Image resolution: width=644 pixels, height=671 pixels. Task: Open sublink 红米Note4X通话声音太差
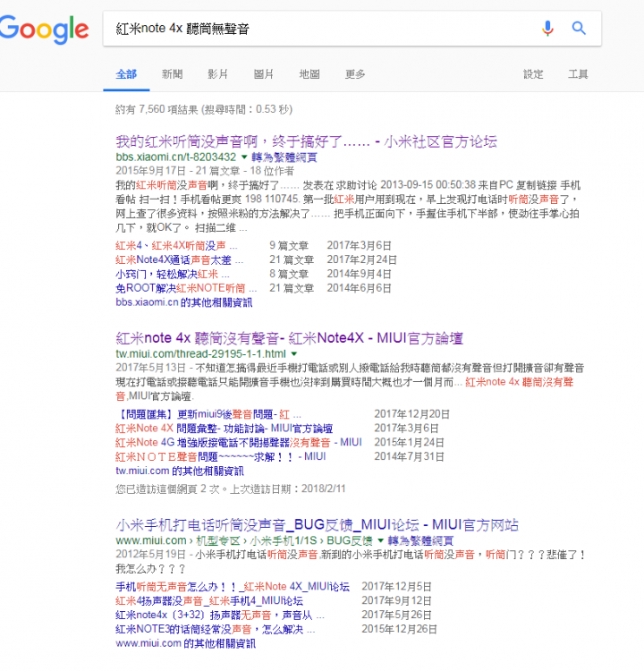click(179, 259)
